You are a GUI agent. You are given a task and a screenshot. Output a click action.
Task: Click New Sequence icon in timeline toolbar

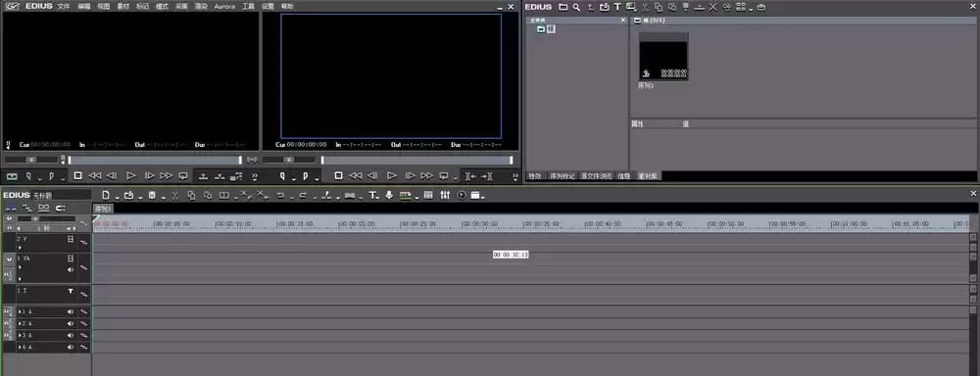pos(106,196)
